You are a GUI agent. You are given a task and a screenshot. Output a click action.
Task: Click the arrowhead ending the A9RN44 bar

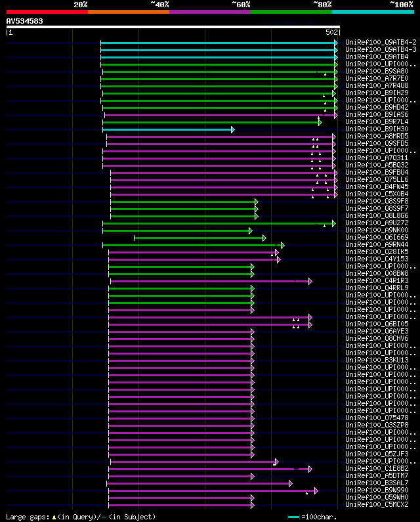(x=283, y=246)
